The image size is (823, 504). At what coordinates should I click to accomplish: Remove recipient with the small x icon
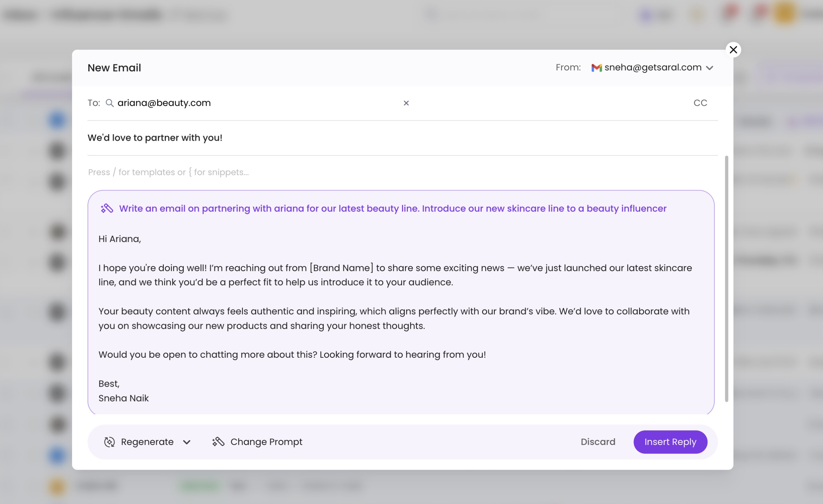point(406,103)
